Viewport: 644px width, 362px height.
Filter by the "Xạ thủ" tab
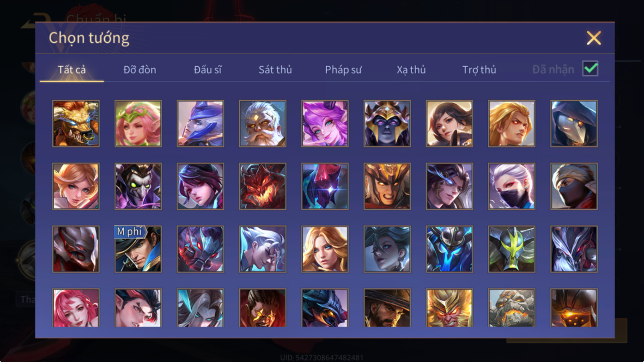point(411,69)
